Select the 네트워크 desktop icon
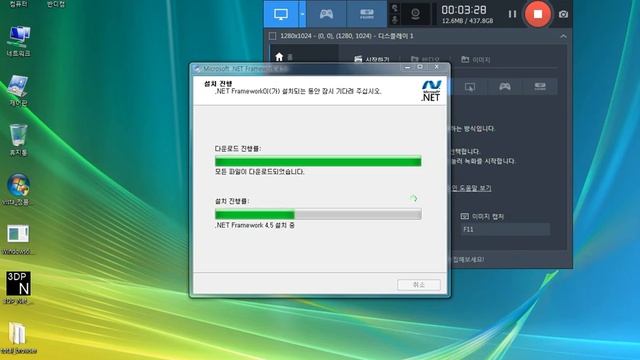This screenshot has height=360, width=640. point(18,41)
